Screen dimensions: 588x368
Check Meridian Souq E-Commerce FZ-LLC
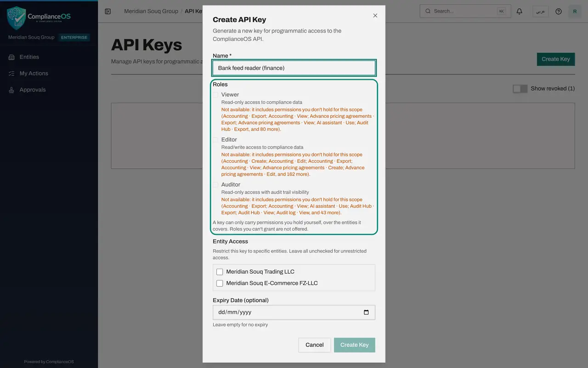220,283
